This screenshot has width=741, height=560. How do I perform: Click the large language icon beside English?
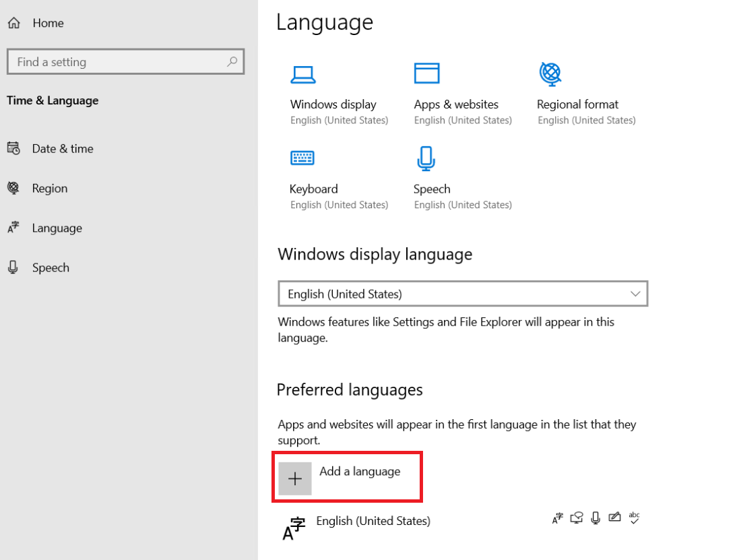(294, 529)
